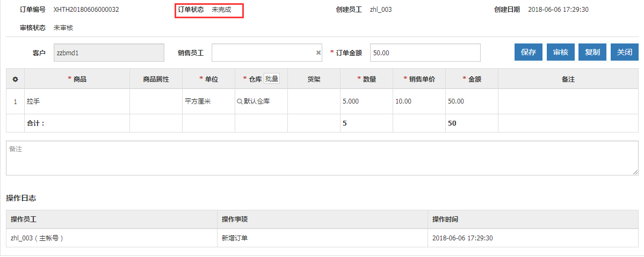
Task: Click the gear settings icon in table header
Action: click(15, 79)
